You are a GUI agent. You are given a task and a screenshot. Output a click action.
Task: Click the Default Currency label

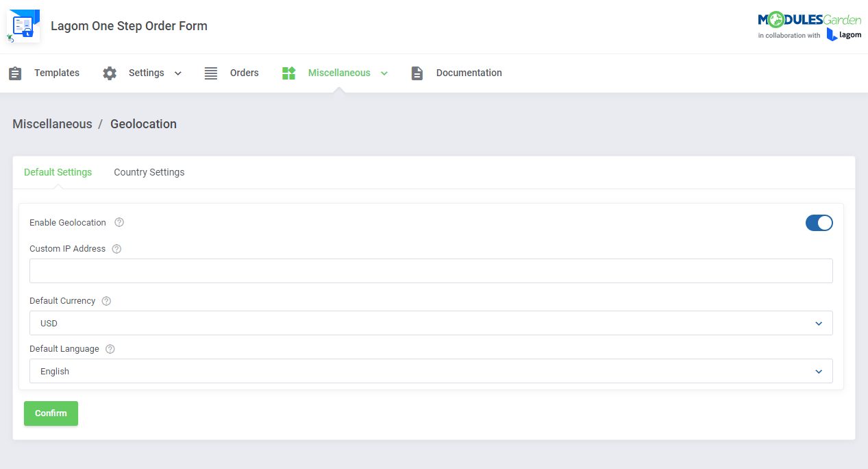point(62,301)
